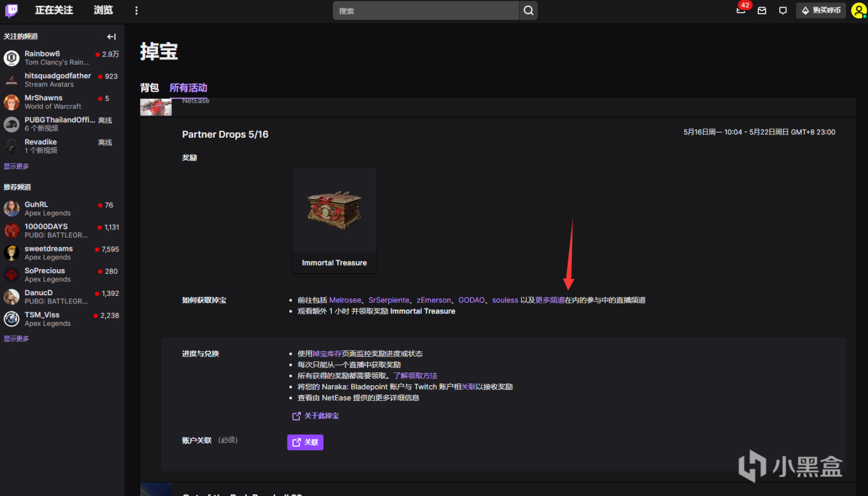
Task: Open the user profile avatar menu
Action: [x=859, y=11]
